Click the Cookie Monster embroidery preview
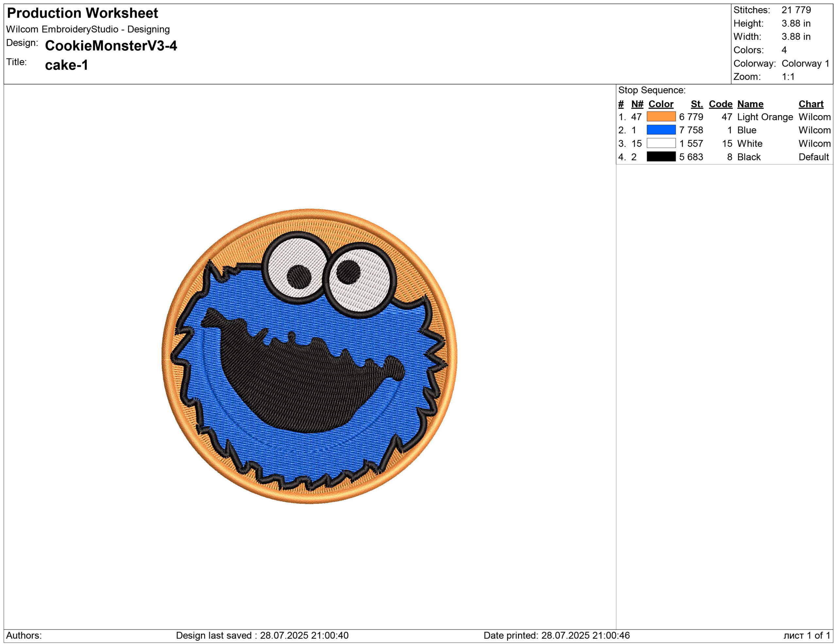837x644 pixels. pos(309,356)
